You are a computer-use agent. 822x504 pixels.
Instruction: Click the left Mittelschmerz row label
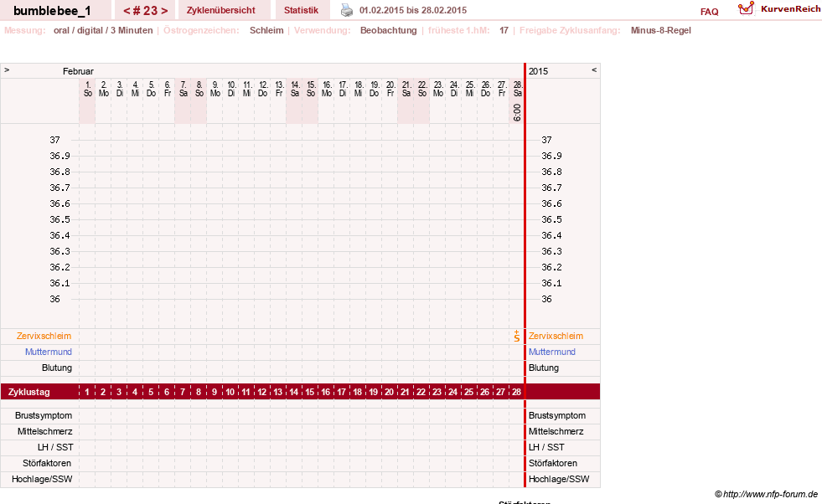coord(44,431)
